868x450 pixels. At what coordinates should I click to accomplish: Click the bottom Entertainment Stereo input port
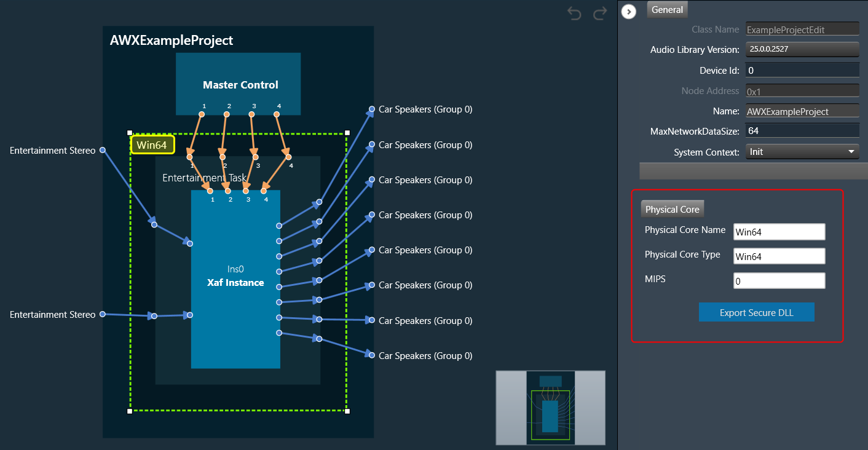click(x=103, y=314)
